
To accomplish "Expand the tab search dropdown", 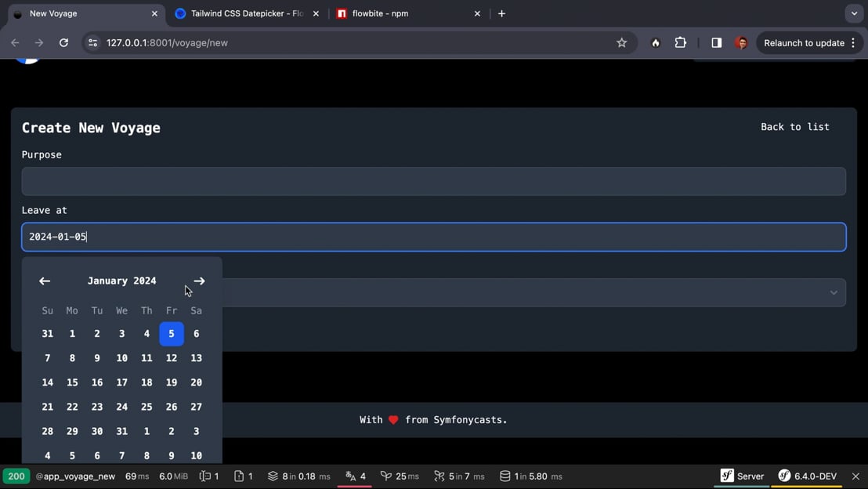I will tap(854, 13).
